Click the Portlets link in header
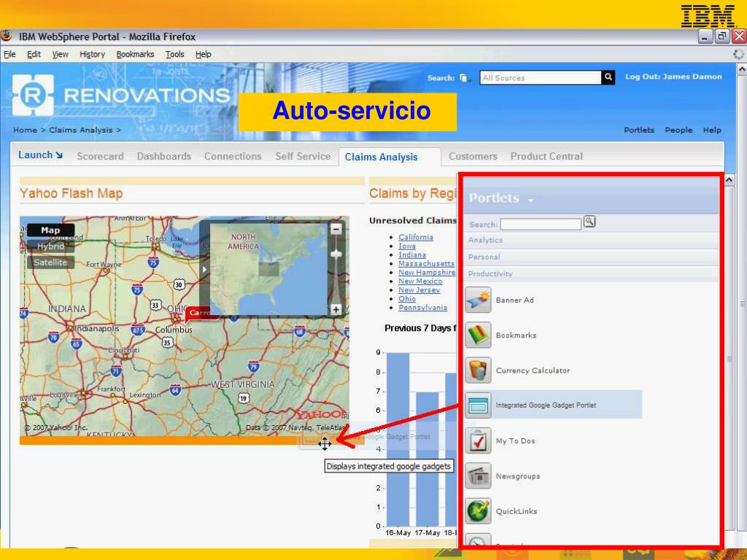Screen dimensions: 747x560 tap(639, 130)
